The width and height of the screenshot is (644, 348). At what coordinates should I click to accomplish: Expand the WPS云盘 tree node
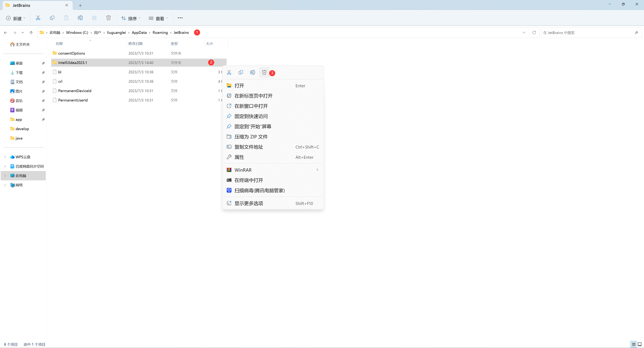point(5,157)
